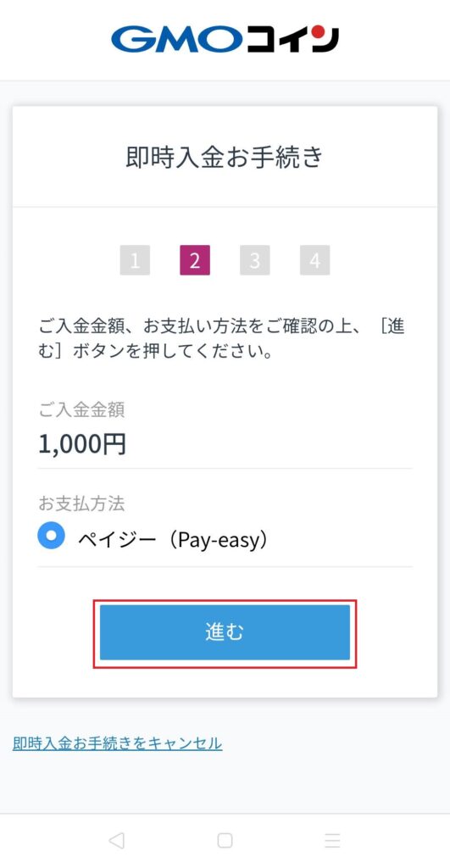Click the 進む proceed button
The height and width of the screenshot is (868, 450).
click(x=225, y=632)
